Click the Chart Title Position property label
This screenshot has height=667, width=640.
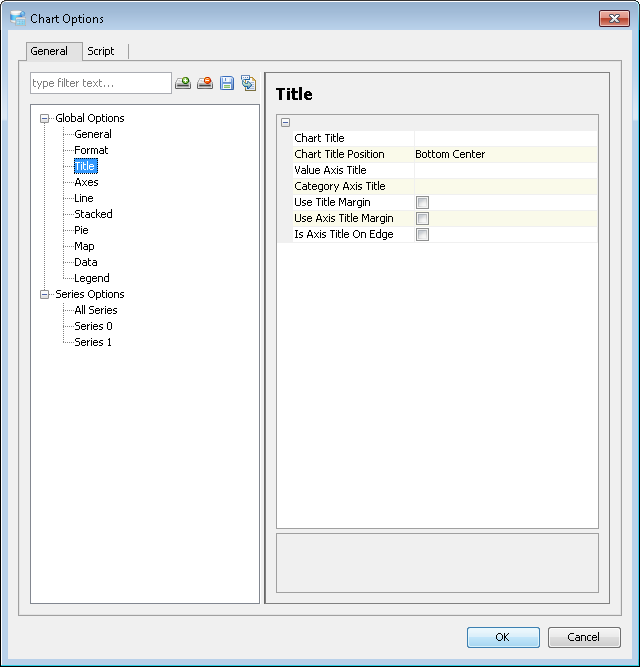click(339, 154)
